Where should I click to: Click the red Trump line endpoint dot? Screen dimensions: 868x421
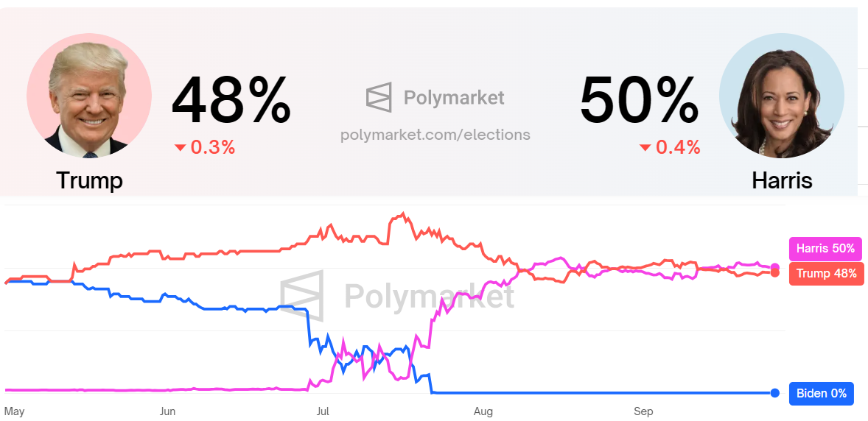tap(775, 273)
